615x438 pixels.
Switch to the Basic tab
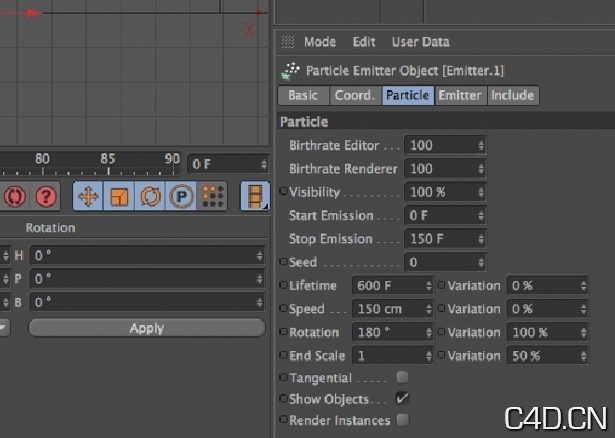coord(303,95)
